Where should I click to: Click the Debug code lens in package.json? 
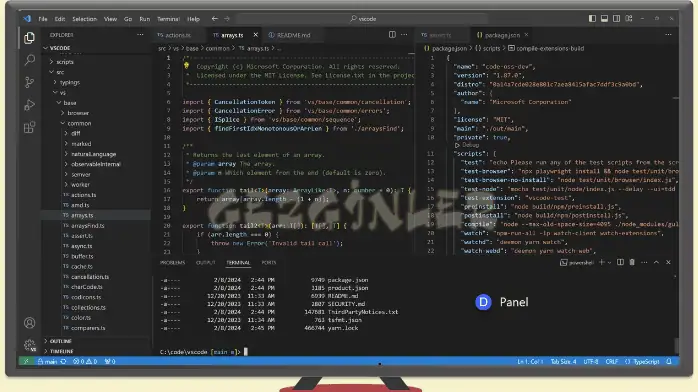click(467, 145)
